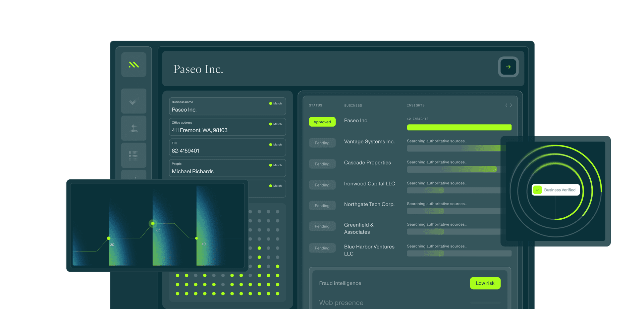The width and height of the screenshot is (644, 309).
Task: Click the full green 12 Insights progress bar
Action: [x=459, y=127]
